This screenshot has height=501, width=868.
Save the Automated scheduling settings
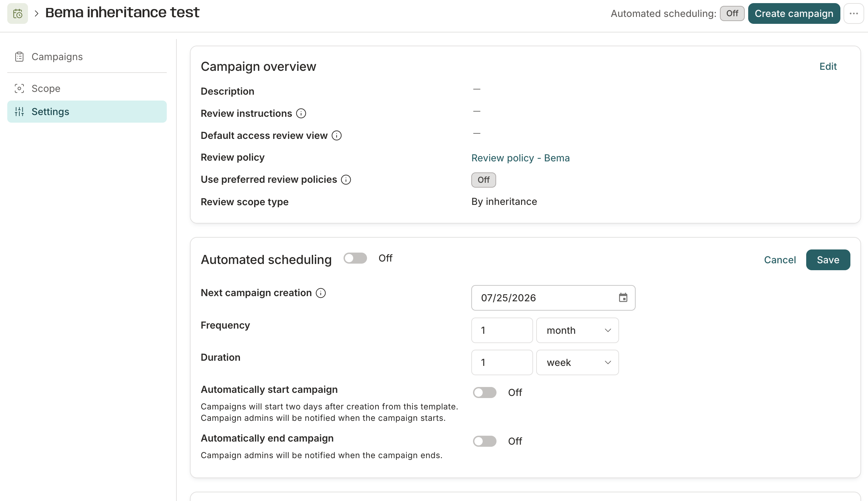(x=828, y=260)
